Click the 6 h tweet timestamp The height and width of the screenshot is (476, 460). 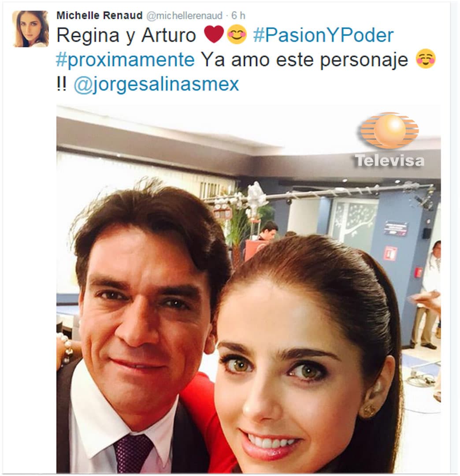pos(238,15)
